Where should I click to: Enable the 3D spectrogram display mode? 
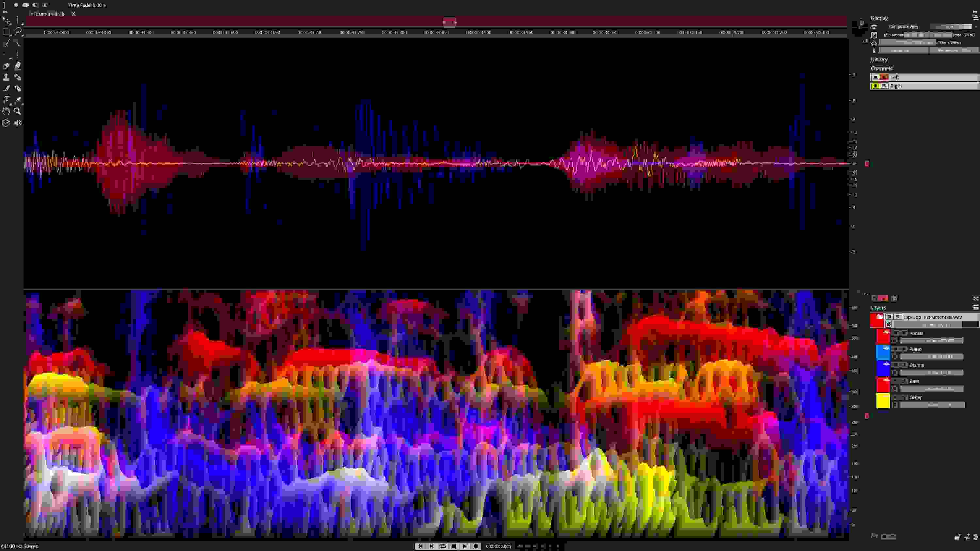tap(6, 122)
